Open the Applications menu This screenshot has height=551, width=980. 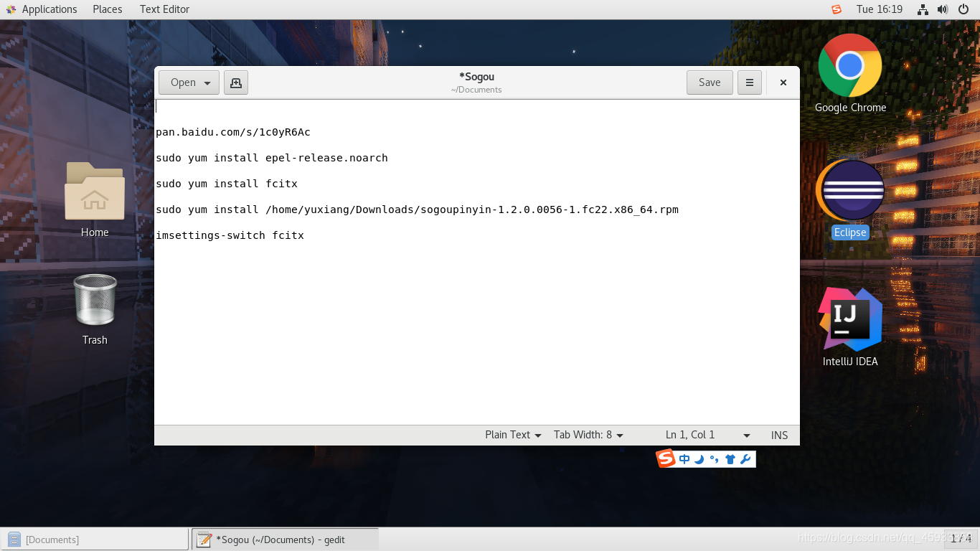tap(42, 9)
